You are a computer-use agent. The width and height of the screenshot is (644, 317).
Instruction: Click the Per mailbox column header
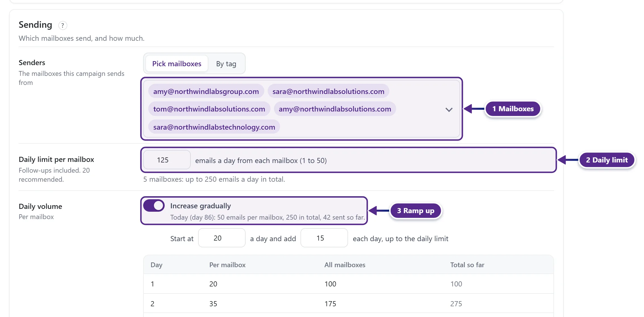(227, 265)
